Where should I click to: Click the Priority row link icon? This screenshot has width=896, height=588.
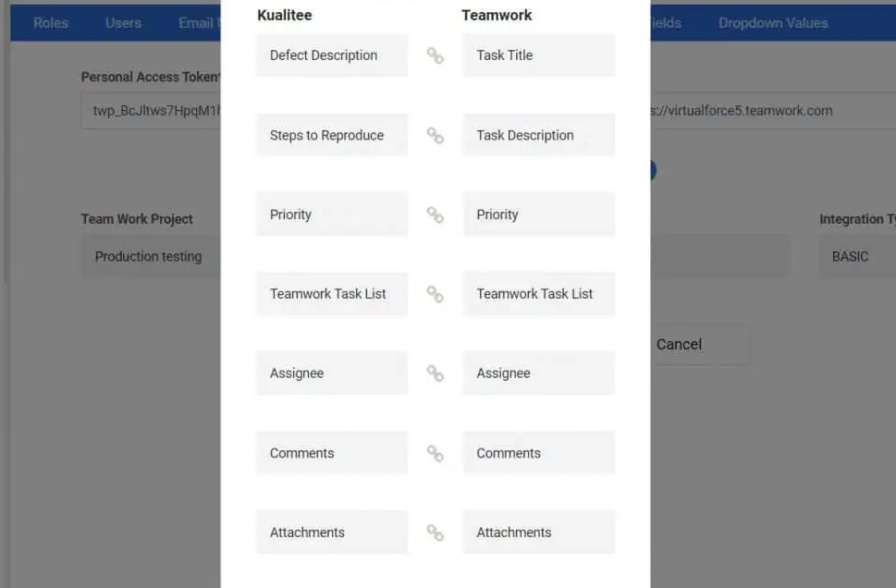435,214
